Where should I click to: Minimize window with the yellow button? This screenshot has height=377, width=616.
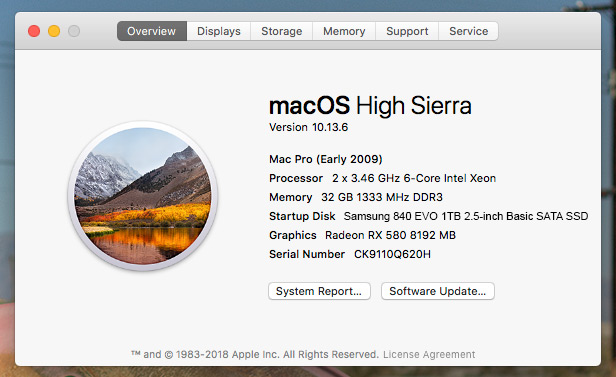coord(54,31)
